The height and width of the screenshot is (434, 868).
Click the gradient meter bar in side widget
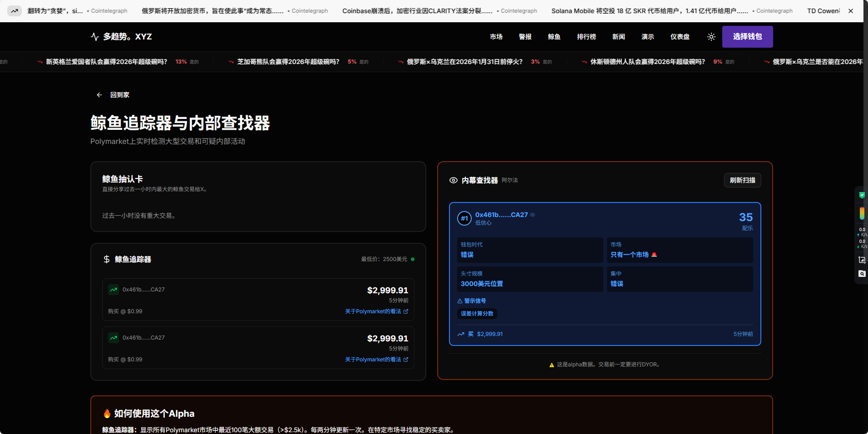862,213
